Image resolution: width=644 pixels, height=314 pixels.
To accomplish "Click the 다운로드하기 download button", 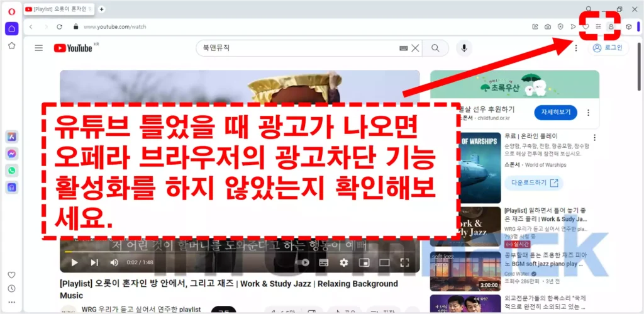I will click(x=533, y=183).
